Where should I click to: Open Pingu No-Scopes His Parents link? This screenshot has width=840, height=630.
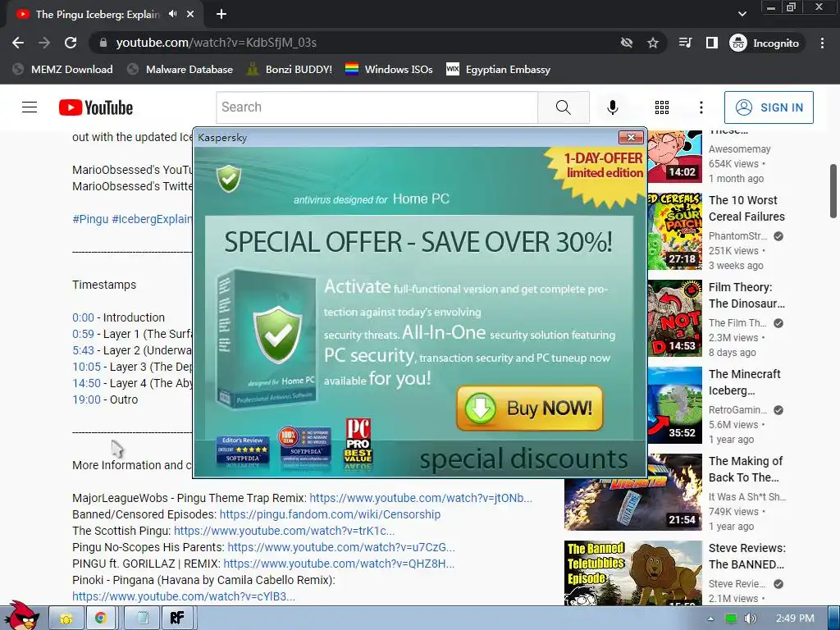click(340, 547)
